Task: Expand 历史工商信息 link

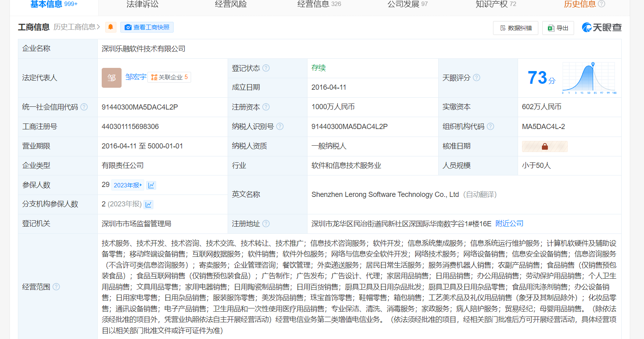Action: (77, 27)
